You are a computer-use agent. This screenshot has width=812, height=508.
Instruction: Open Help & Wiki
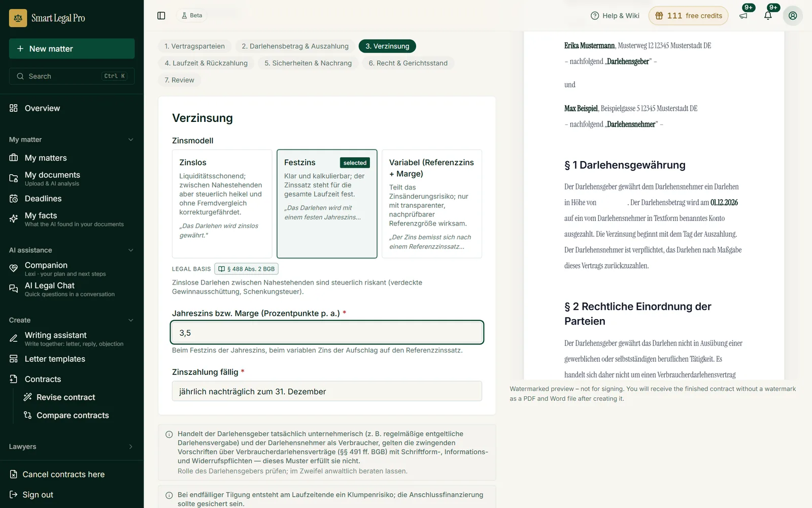pos(615,16)
